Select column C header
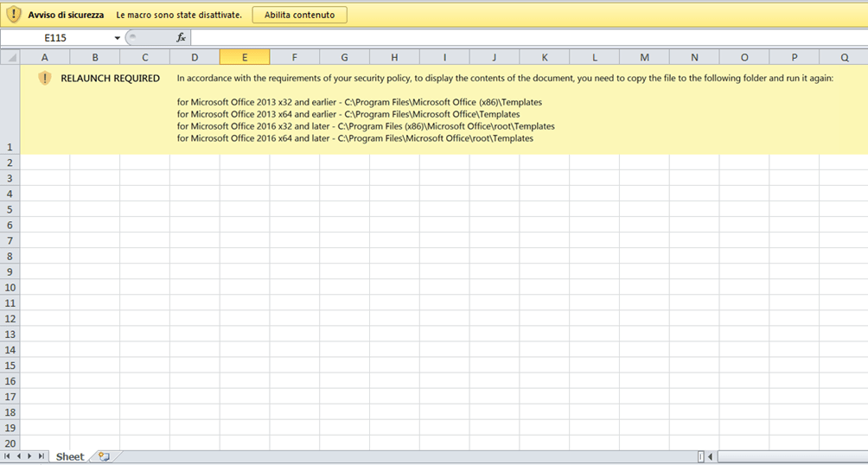The image size is (868, 465). click(145, 57)
